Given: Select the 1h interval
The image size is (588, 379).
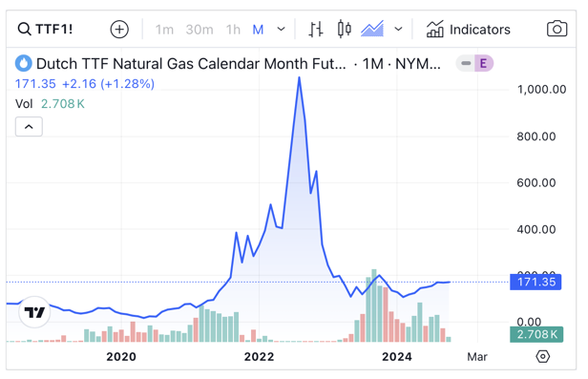Looking at the screenshot, I should coord(233,30).
